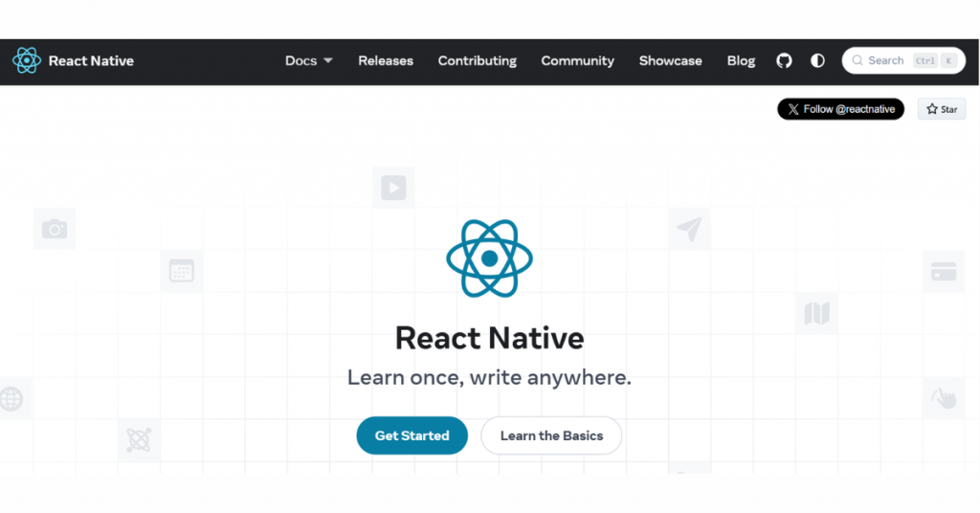The width and height of the screenshot is (980, 513).
Task: Click the Learn the Basics button
Action: click(x=551, y=435)
